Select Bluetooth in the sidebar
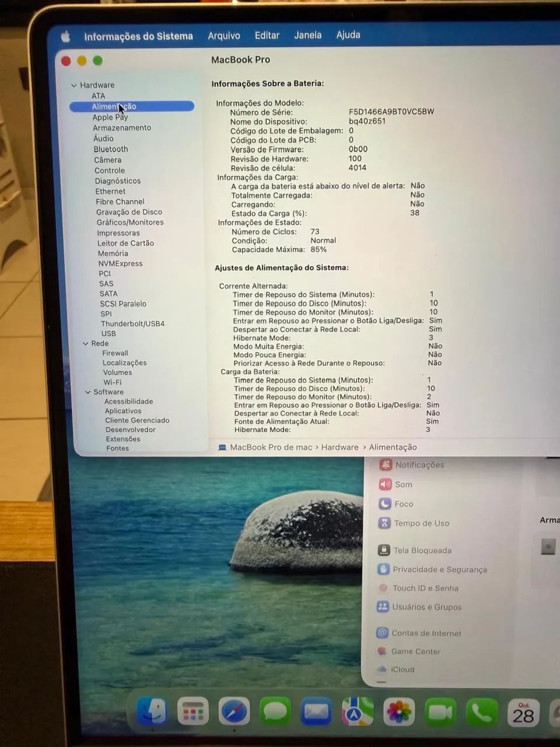The image size is (560, 747). 111,149
